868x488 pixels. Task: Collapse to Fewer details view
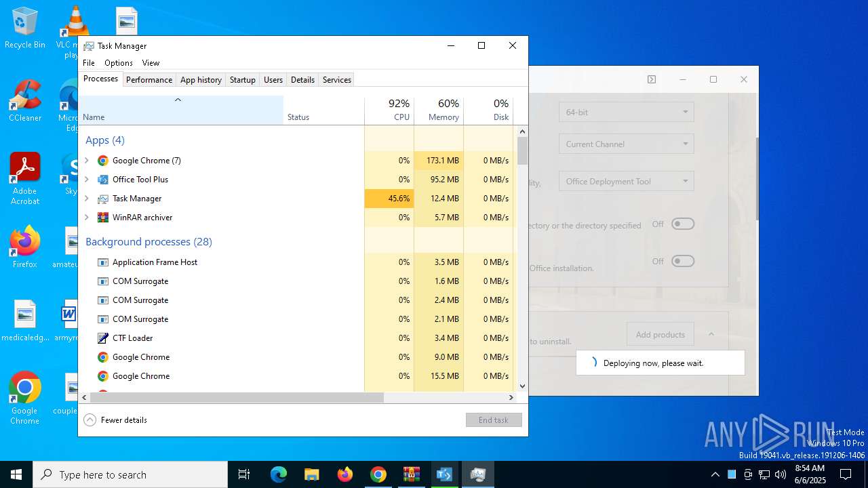point(115,420)
